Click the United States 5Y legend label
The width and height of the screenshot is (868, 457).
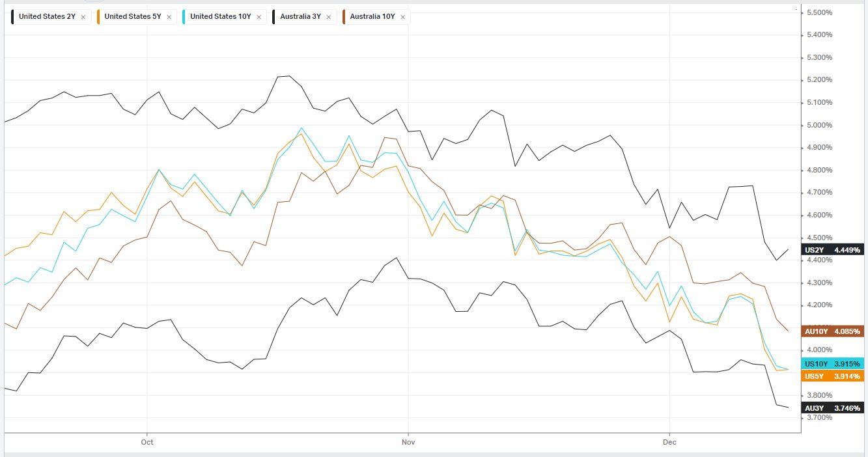click(x=133, y=17)
